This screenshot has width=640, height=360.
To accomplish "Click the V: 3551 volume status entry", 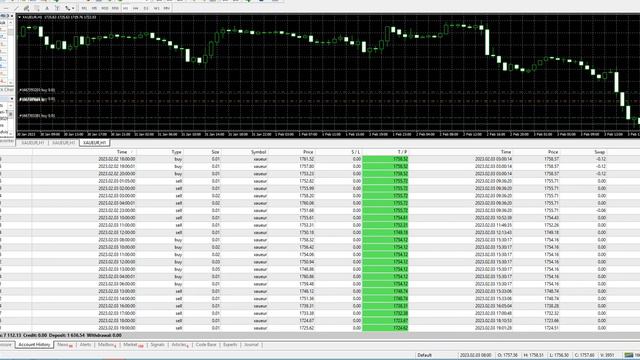I will tap(607, 355).
